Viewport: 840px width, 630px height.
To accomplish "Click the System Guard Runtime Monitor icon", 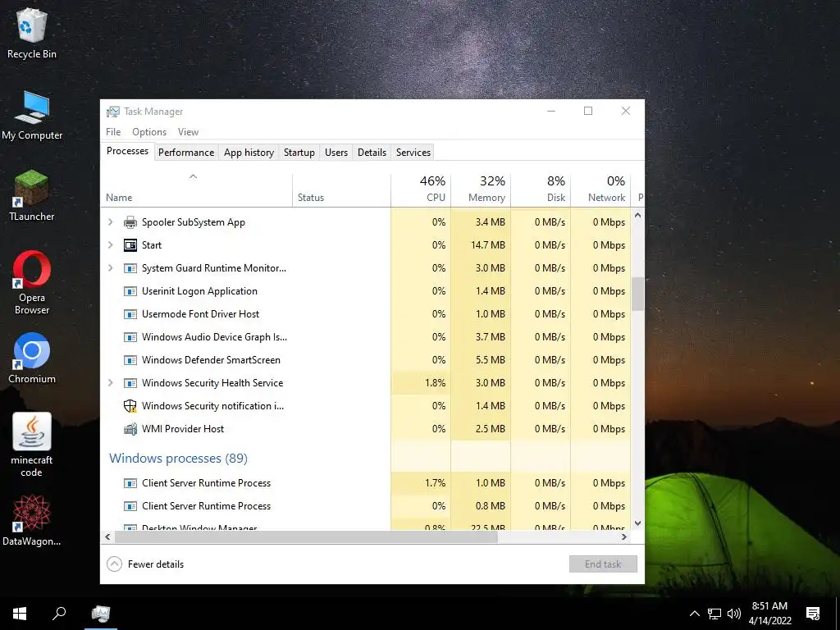I will click(x=130, y=268).
